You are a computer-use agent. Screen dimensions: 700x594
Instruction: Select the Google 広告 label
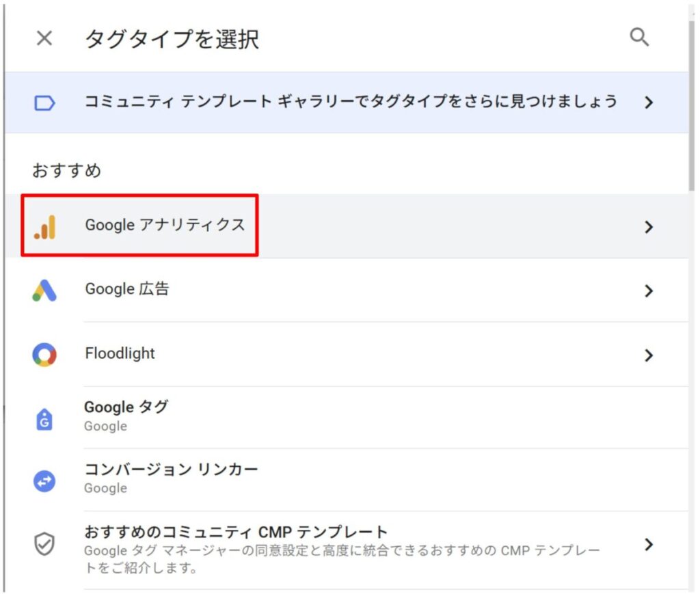[x=126, y=289]
